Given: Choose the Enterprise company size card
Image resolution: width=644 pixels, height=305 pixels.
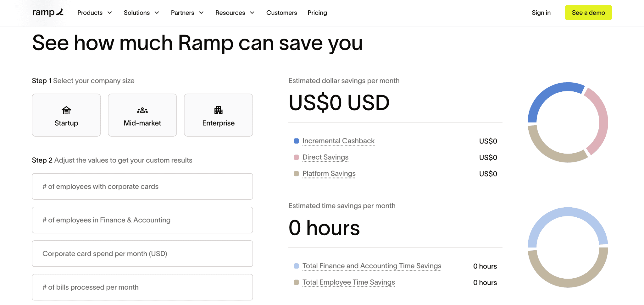Looking at the screenshot, I should point(219,115).
